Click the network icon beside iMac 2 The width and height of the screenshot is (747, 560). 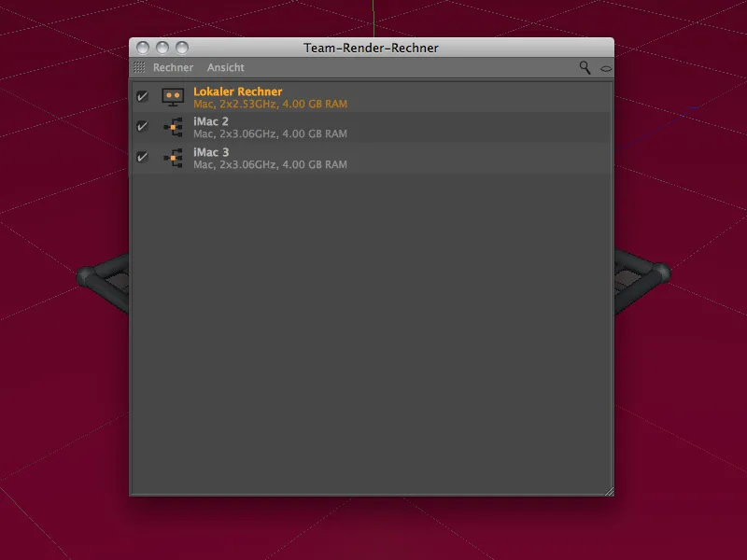click(x=172, y=127)
